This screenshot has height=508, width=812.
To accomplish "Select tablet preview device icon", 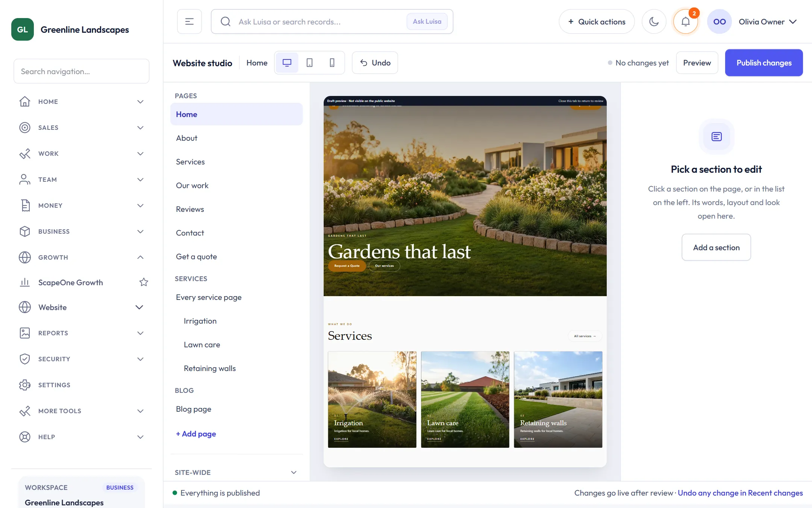I will click(x=309, y=63).
